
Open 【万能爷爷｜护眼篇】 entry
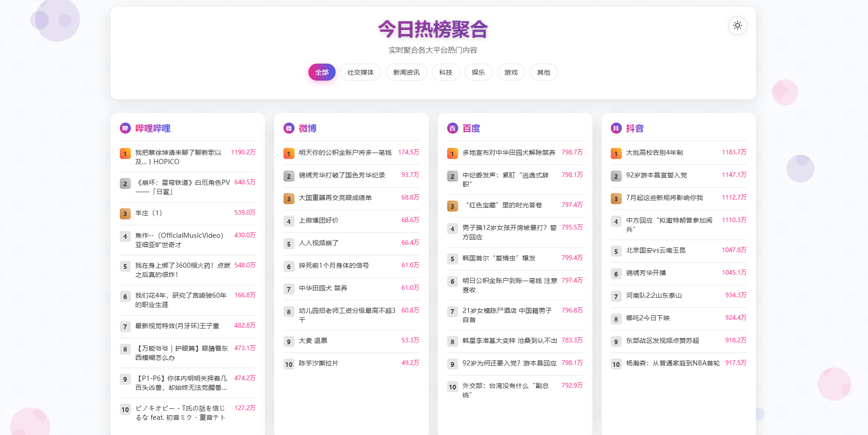[x=182, y=353]
